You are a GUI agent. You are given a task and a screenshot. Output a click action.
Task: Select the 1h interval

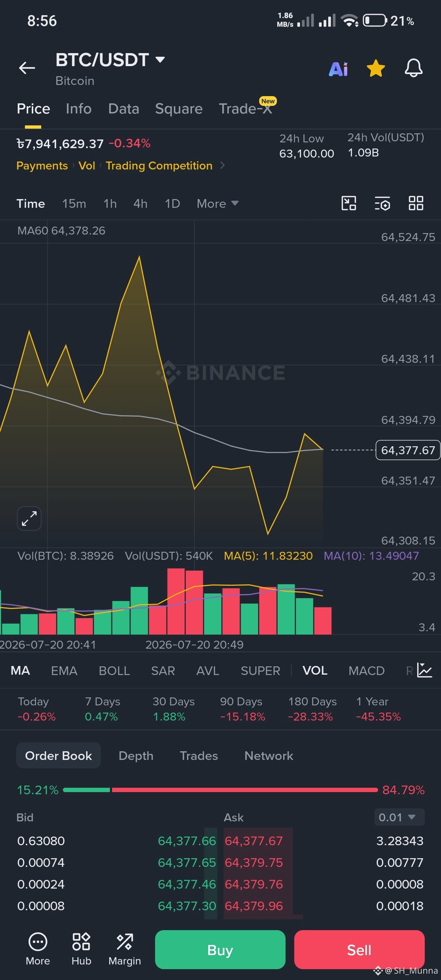tap(110, 203)
